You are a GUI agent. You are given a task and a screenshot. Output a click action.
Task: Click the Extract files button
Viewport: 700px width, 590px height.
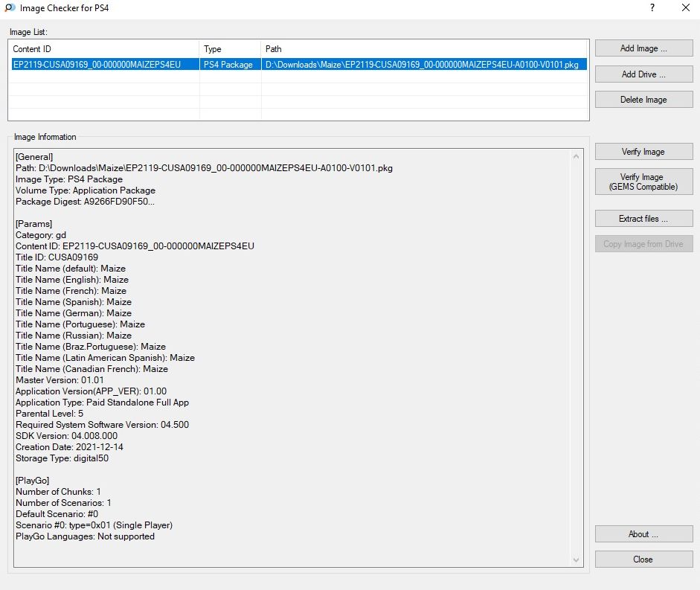coord(643,219)
